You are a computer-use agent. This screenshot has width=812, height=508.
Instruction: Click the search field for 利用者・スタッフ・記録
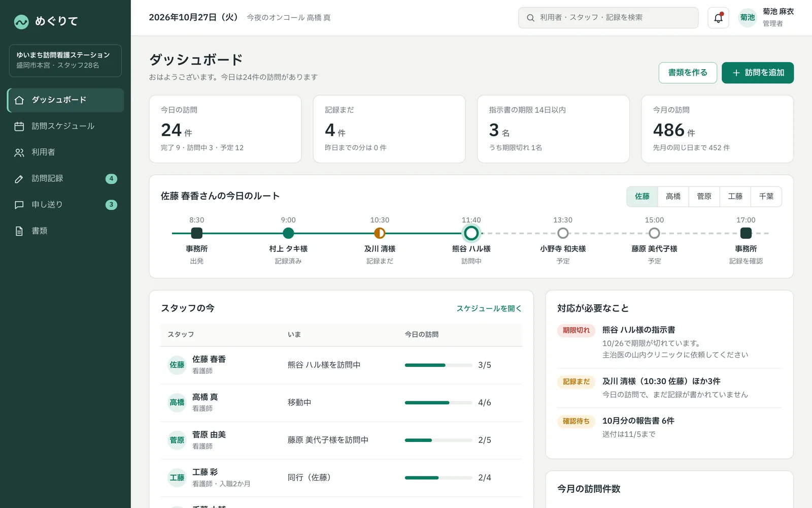point(608,18)
